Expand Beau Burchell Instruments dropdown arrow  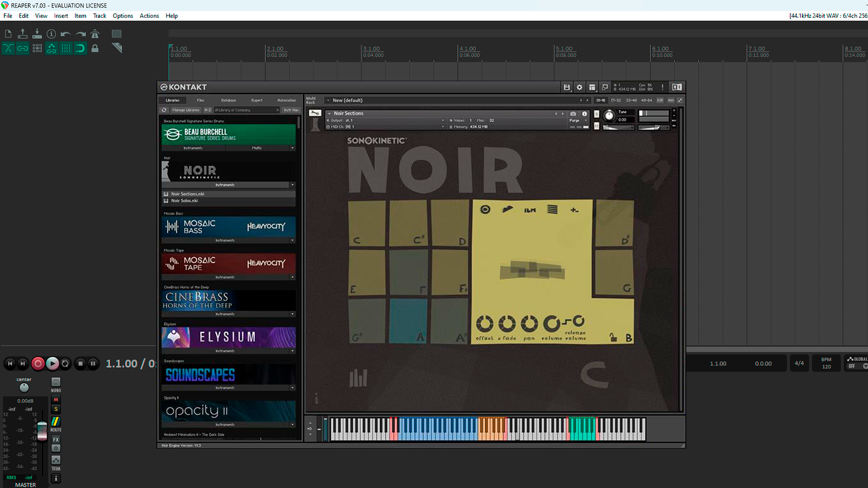[292, 148]
